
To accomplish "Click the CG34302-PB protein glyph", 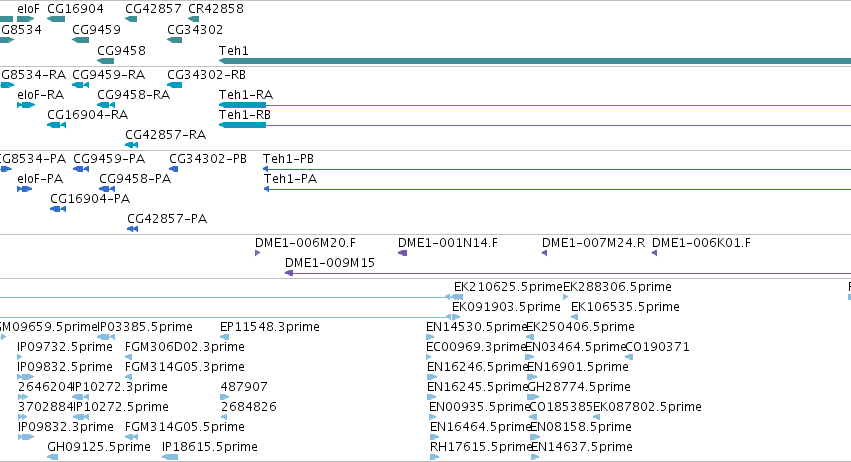I will tap(174, 169).
